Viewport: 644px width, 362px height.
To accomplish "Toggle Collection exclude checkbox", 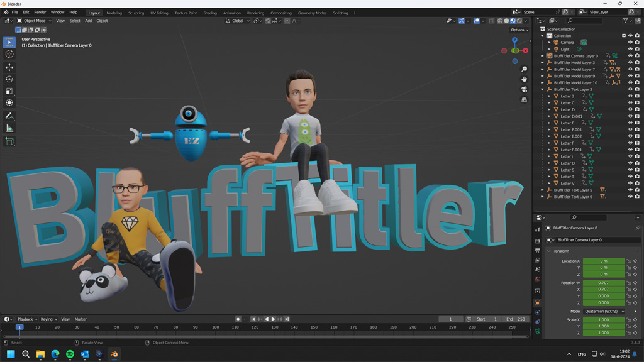I will pos(623,36).
